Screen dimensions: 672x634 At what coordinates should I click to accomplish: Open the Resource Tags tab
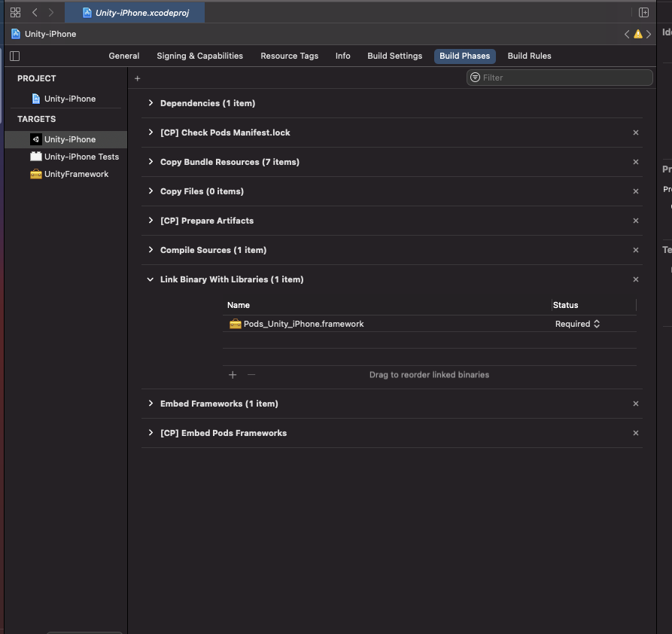pos(289,56)
